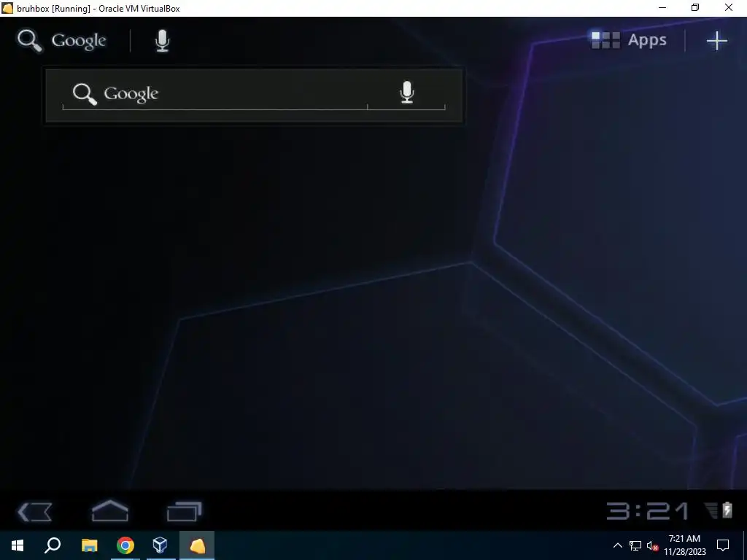
Task: Open Google Chrome from the taskbar
Action: tap(125, 545)
